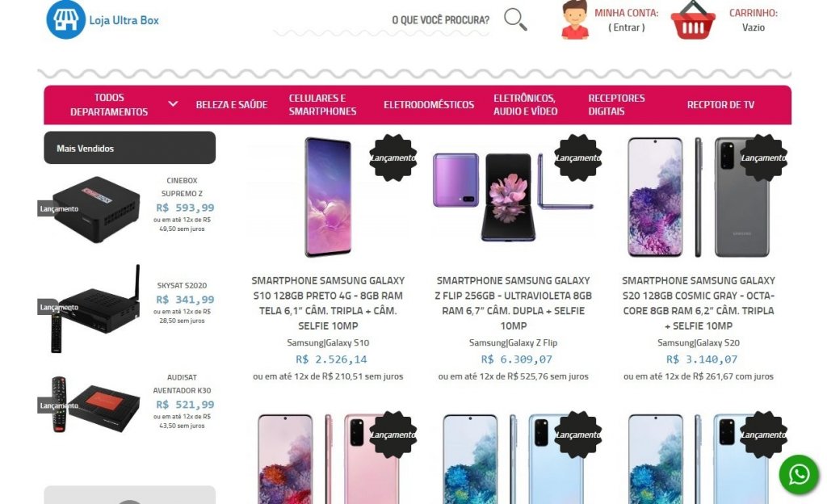
Task: Expand the Todos Departamentos chevron
Action: click(x=173, y=104)
